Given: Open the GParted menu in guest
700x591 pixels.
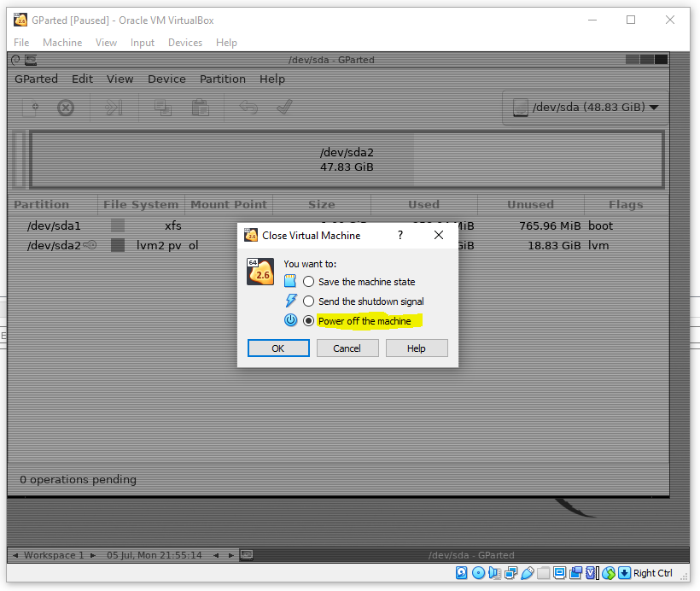Looking at the screenshot, I should click(x=36, y=79).
